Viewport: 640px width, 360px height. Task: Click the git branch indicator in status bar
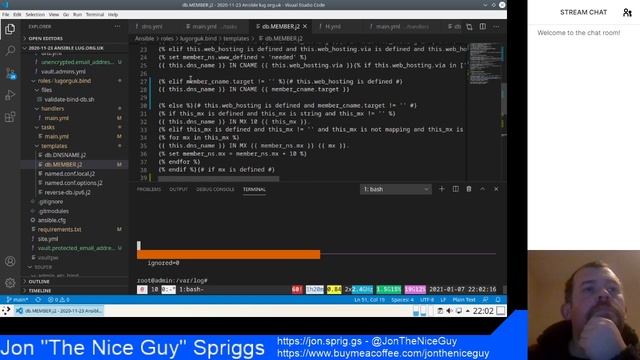(x=17, y=300)
